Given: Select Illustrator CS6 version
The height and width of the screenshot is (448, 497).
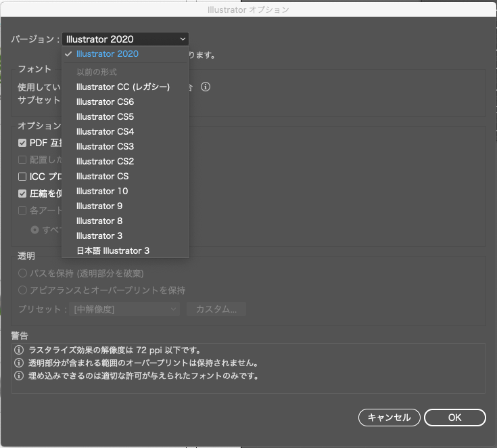Looking at the screenshot, I should (x=125, y=102).
